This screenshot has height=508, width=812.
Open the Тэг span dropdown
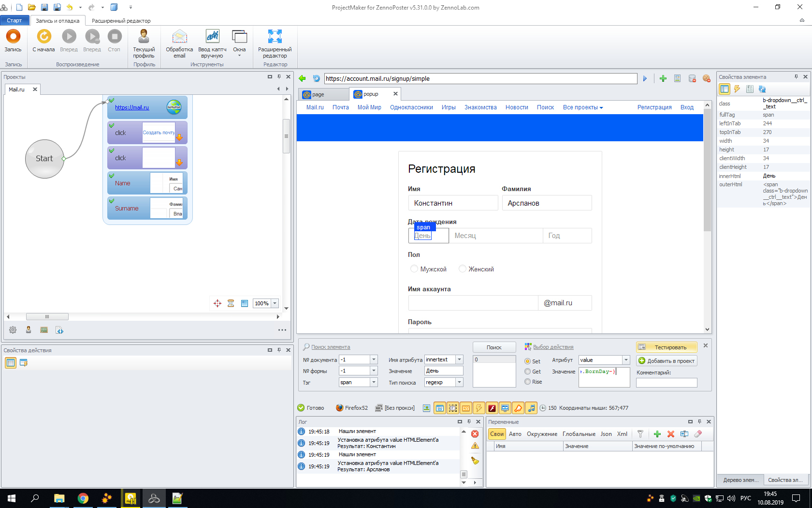(x=374, y=382)
